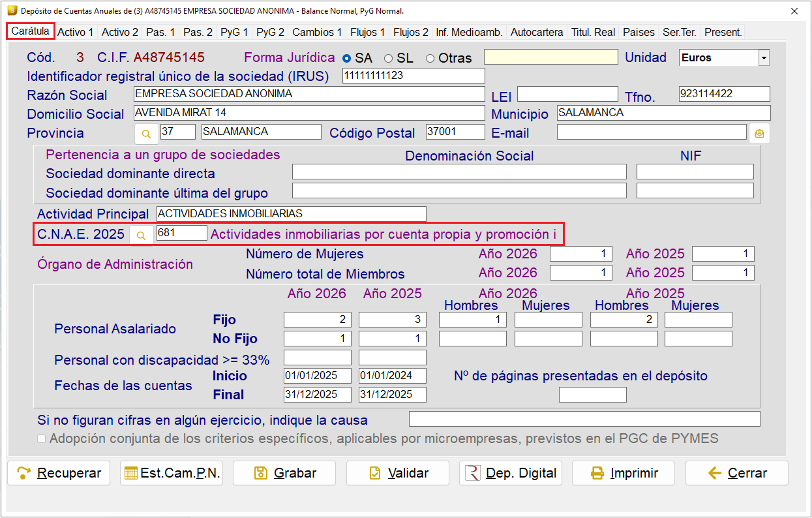Click the Provincia search magnifier icon
Image resolution: width=812 pixels, height=518 pixels.
tap(146, 134)
